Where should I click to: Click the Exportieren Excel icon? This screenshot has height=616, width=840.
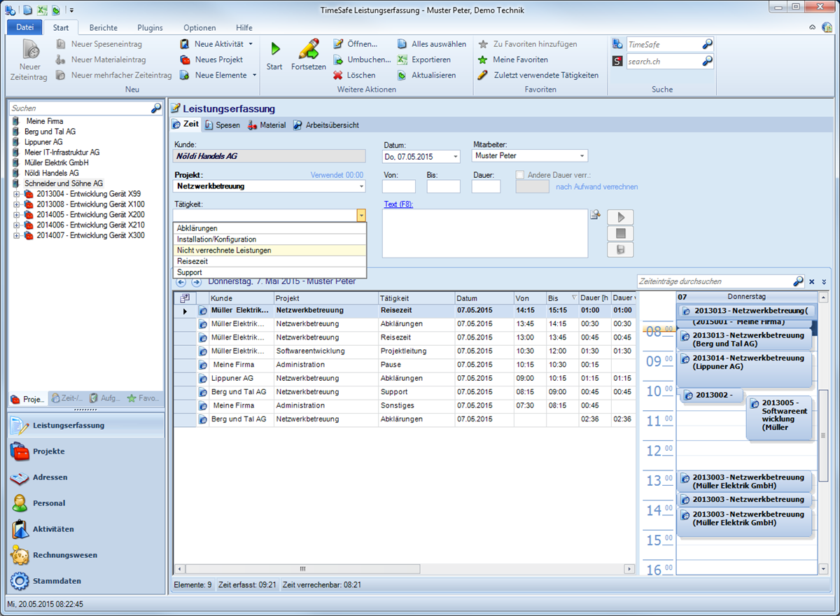click(x=402, y=59)
